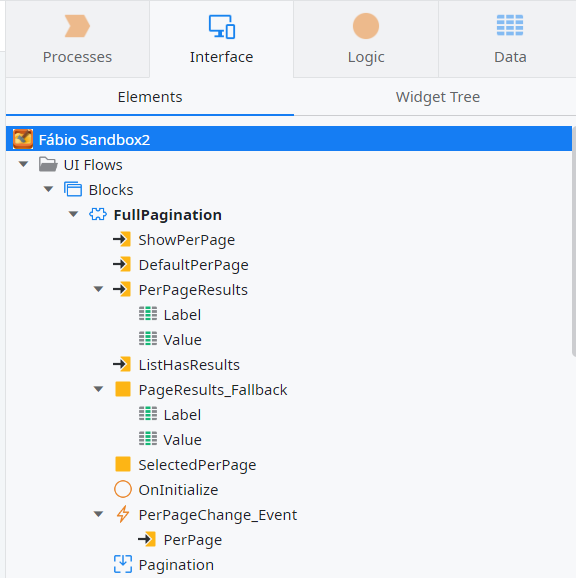Screen dimensions: 576x578
Task: Click the PerPage event parameter icon
Action: tap(147, 539)
